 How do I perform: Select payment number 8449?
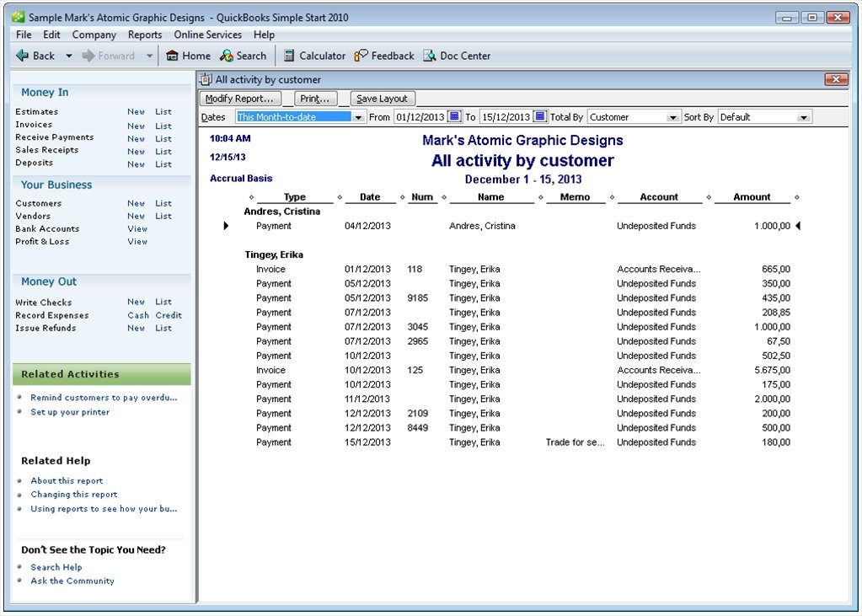click(x=417, y=428)
